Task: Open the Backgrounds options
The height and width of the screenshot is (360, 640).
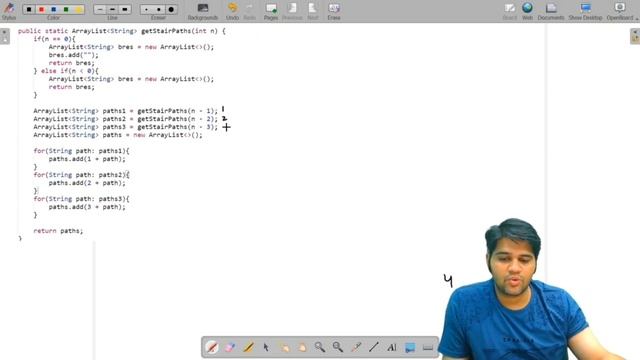Action: click(x=203, y=11)
